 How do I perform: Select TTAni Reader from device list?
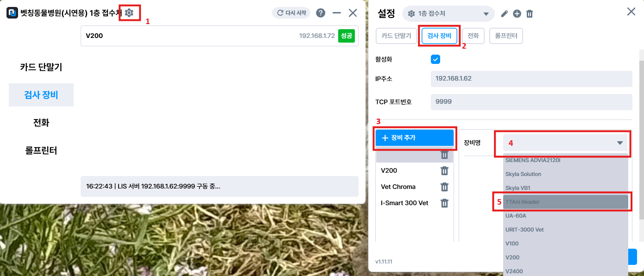[566, 202]
